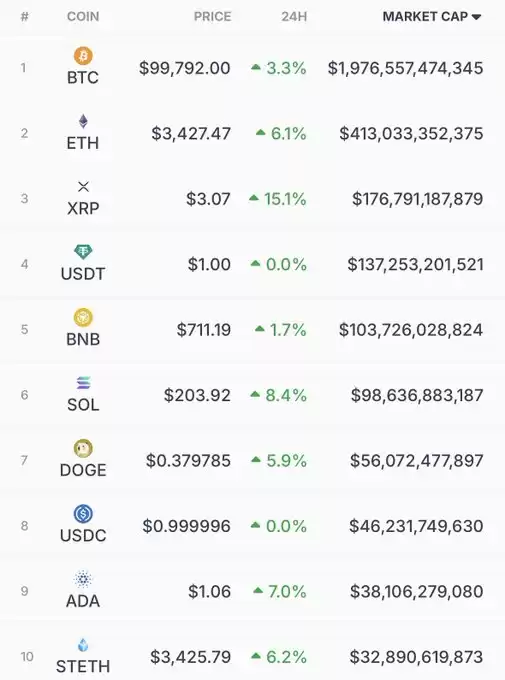Select the ETH price $3,427.47
505x680 pixels.
pyautogui.click(x=191, y=134)
